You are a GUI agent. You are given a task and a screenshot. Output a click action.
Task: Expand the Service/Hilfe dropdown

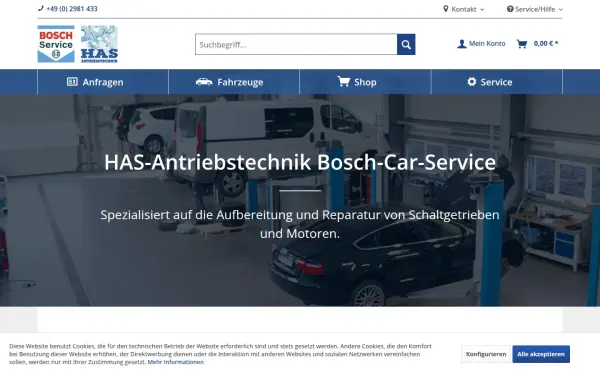pos(535,9)
